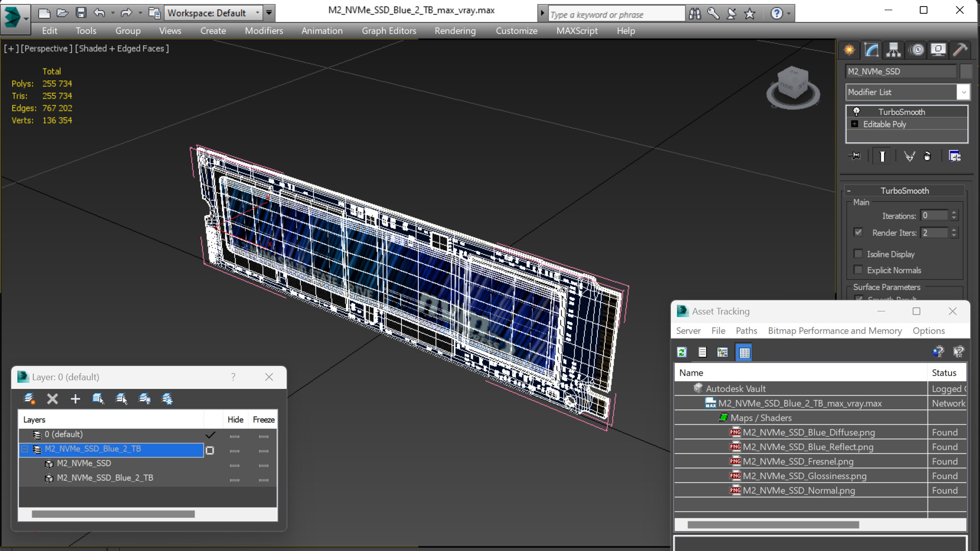Click the Status column header
The image size is (980, 551).
[947, 373]
